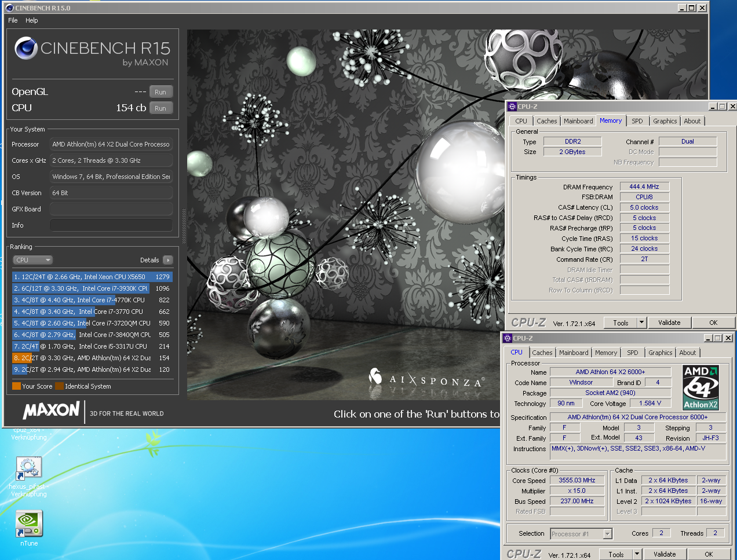Select ranking row Intel Core i7-3720QM
Viewport: 737px width, 560px height.
click(92, 323)
